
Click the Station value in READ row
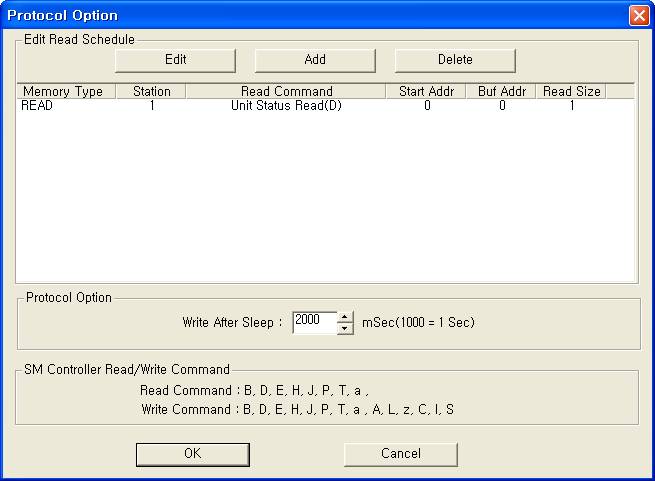coord(151,106)
